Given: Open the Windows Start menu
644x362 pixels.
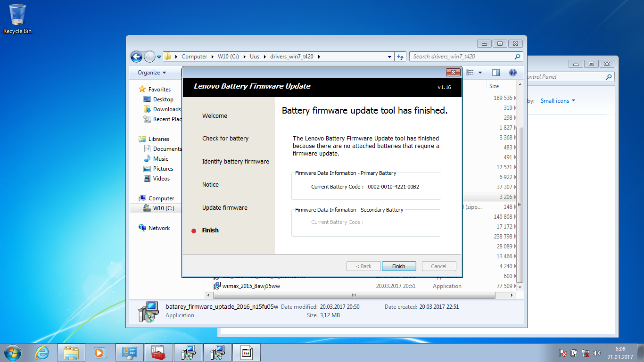Looking at the screenshot, I should [x=13, y=353].
